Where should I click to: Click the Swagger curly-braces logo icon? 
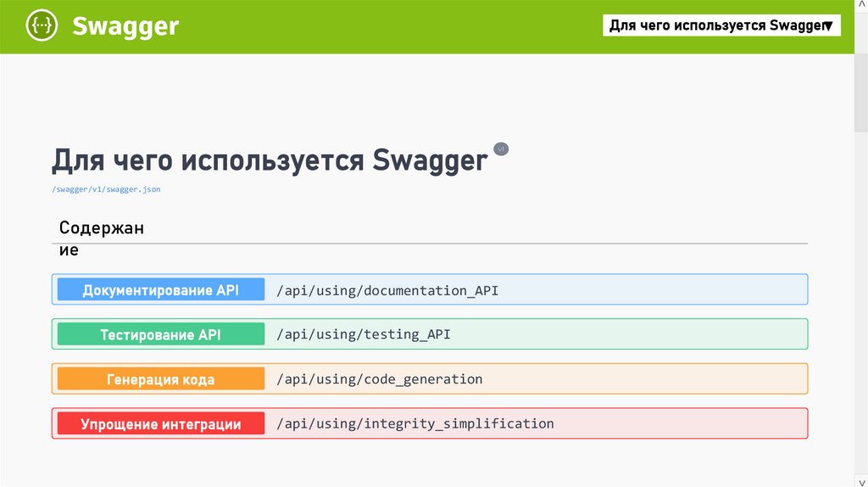pos(42,25)
